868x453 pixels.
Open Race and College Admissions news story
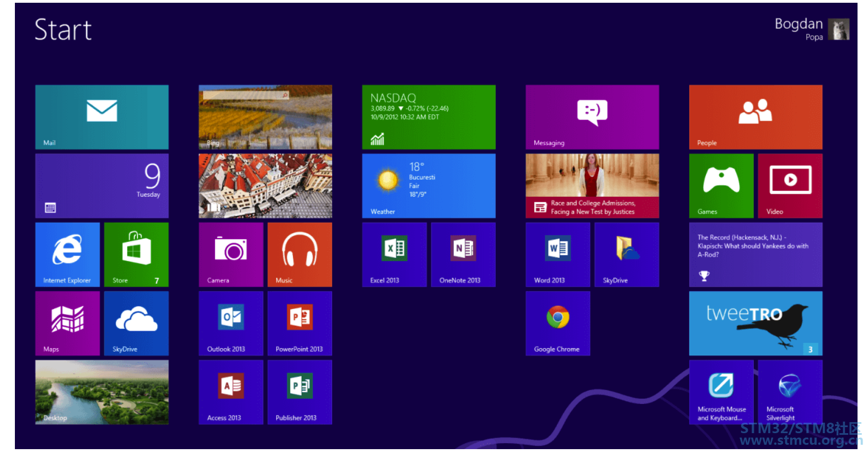(x=592, y=186)
